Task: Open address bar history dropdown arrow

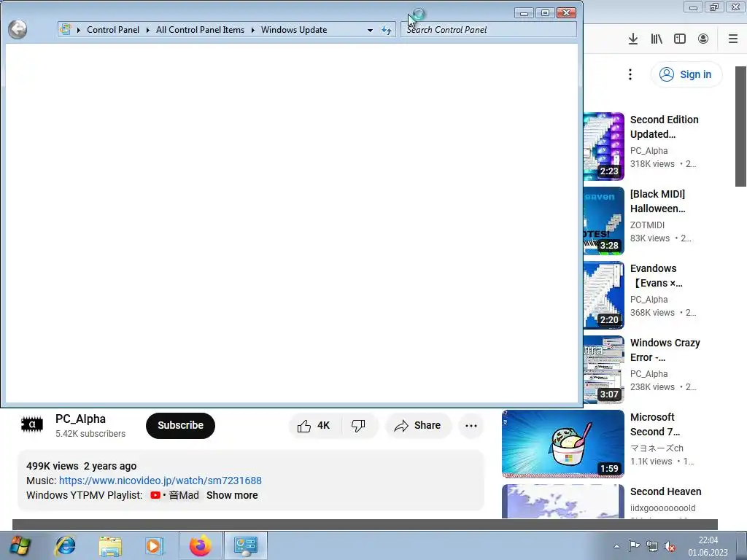Action: (x=370, y=30)
